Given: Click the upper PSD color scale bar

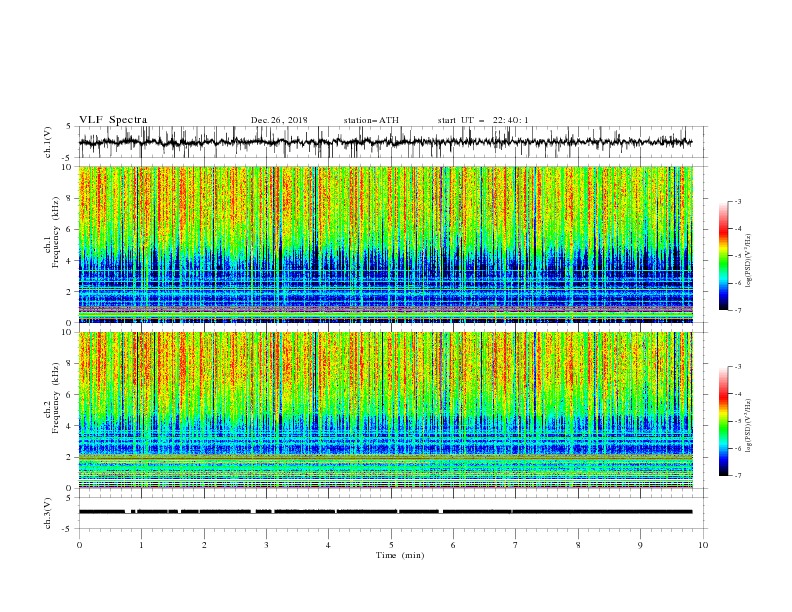Looking at the screenshot, I should pos(723,256).
